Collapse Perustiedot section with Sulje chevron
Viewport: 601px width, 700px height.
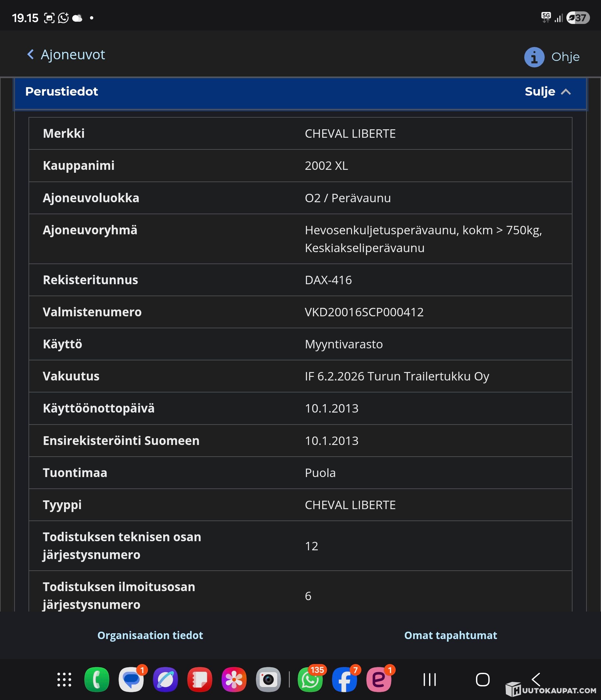coord(566,92)
